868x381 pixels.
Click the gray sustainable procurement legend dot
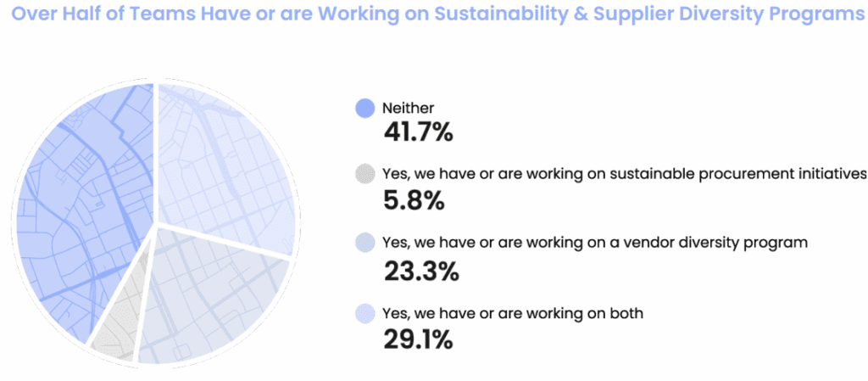click(x=365, y=175)
